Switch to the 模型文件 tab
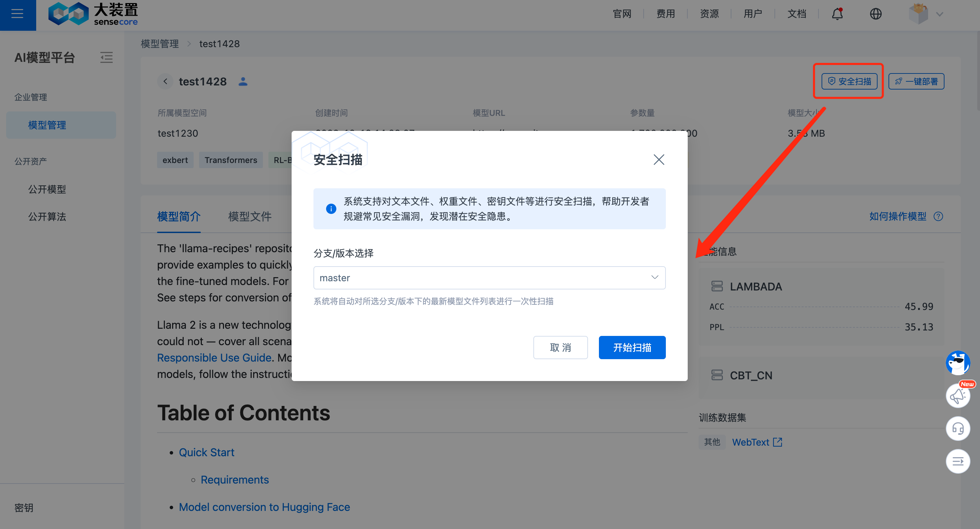Screen dimensions: 980x529 (x=250, y=216)
